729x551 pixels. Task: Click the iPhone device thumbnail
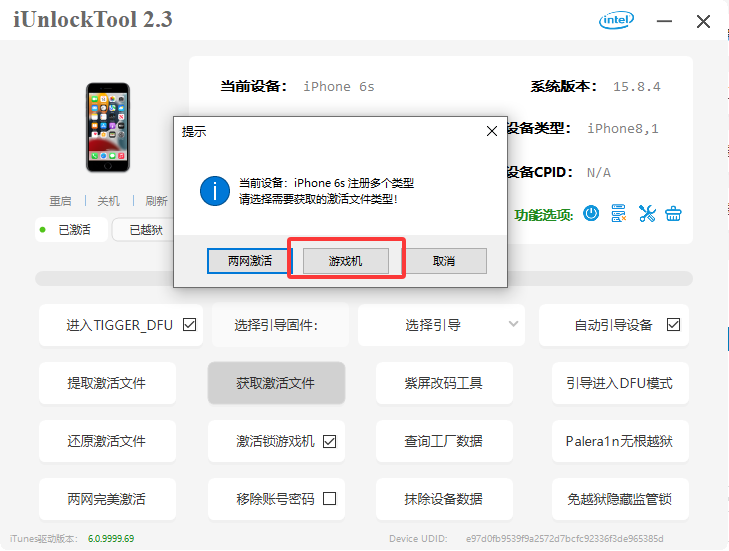pos(108,127)
